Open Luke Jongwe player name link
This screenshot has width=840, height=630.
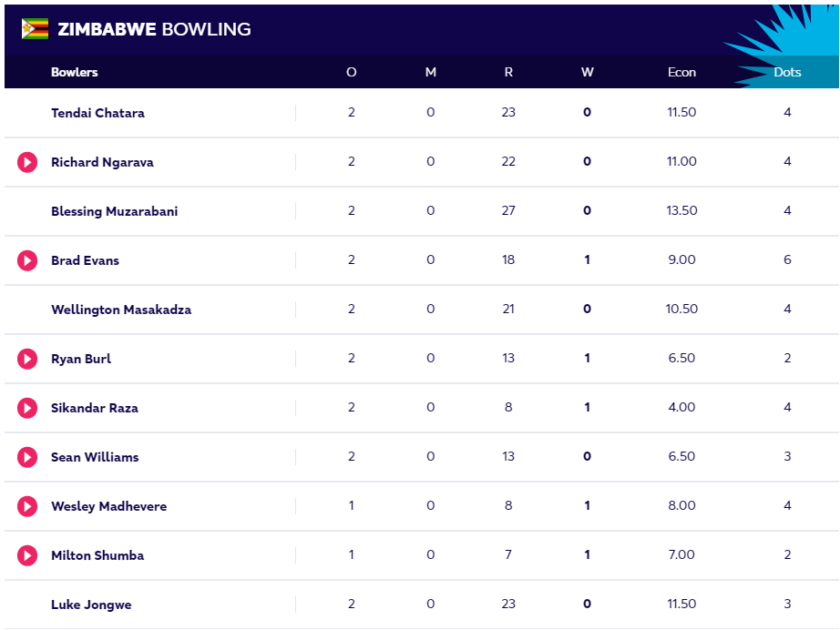point(91,605)
